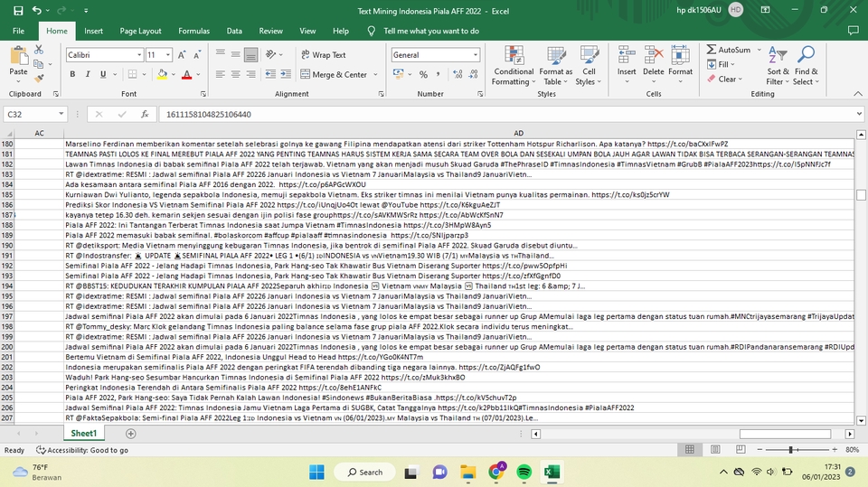
Task: Open Format as Table gallery
Action: tap(555, 66)
